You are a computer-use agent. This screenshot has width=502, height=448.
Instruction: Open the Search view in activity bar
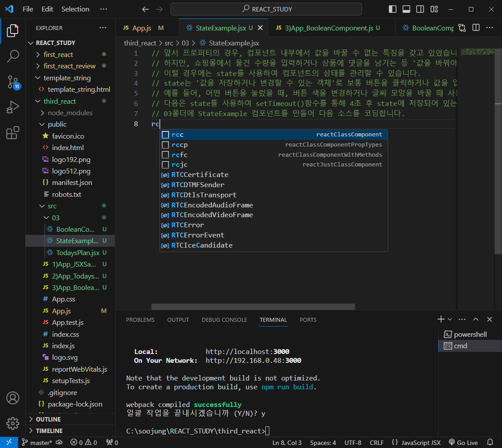tap(12, 56)
